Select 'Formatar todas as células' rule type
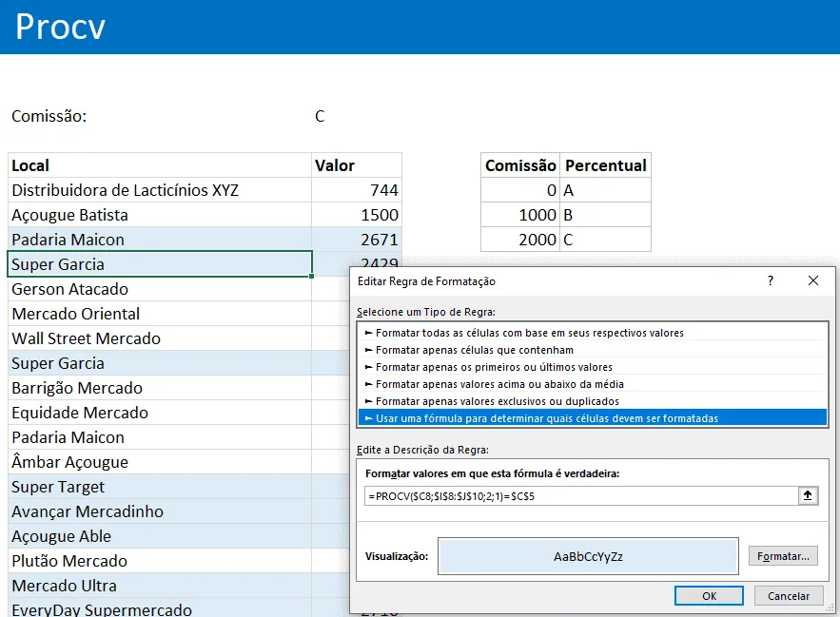The image size is (840, 617). pyautogui.click(x=592, y=333)
